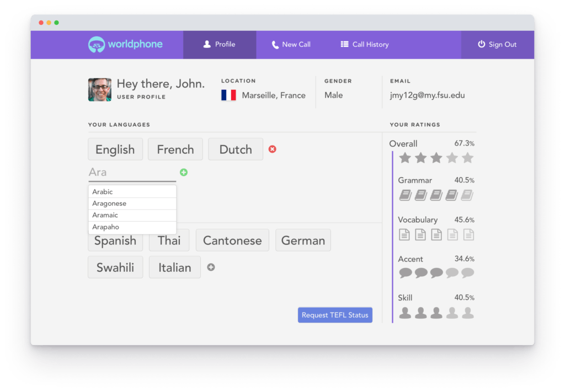This screenshot has width=565, height=392.
Task: Click the worldphone logo icon
Action: click(x=96, y=44)
